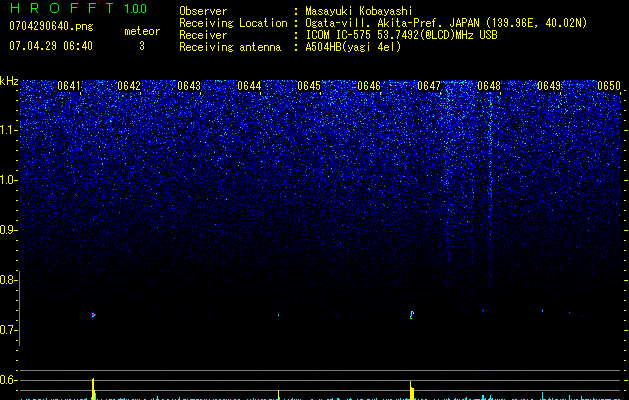This screenshot has width=629, height=400.
Task: Click the bright meteor echo just before 0647
Action: click(412, 315)
